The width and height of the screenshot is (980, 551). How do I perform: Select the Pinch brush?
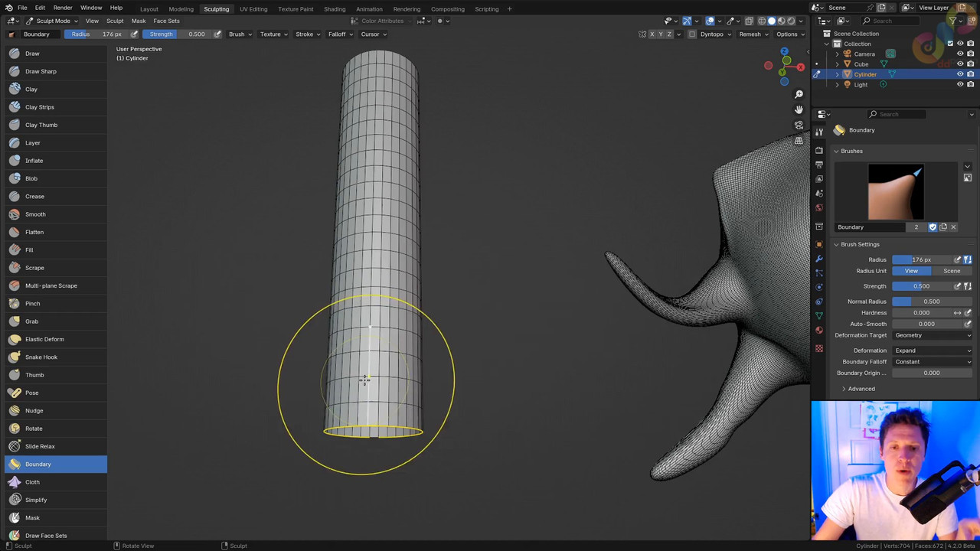coord(55,303)
